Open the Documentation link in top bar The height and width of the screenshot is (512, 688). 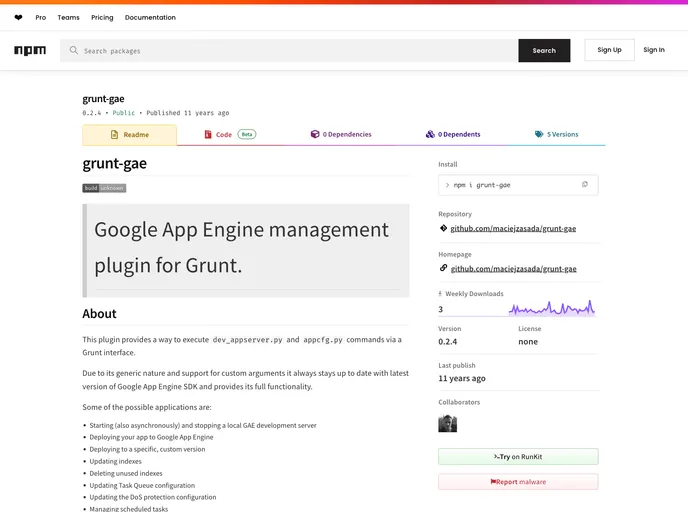point(150,17)
